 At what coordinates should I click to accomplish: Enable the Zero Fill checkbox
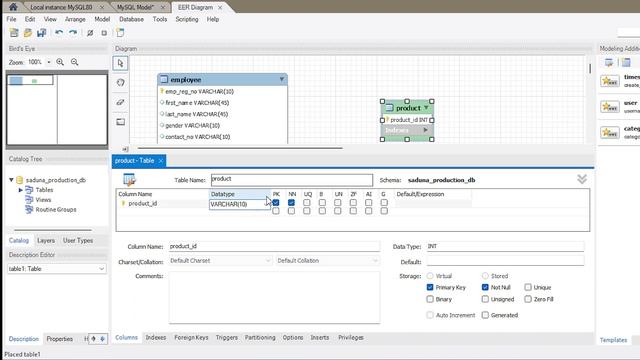click(528, 299)
